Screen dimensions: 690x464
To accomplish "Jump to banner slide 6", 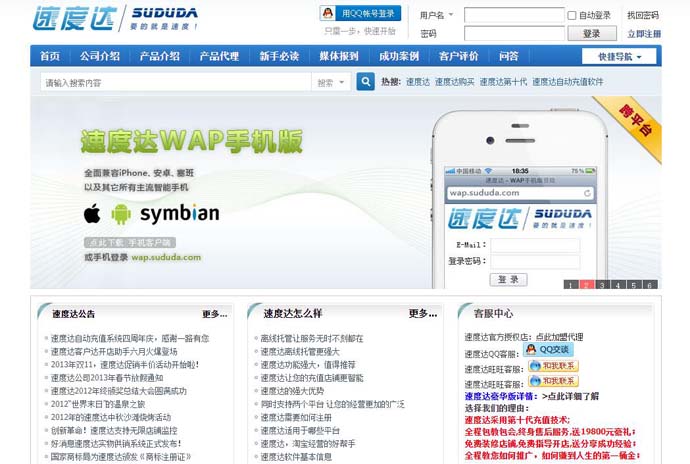I will (x=650, y=285).
